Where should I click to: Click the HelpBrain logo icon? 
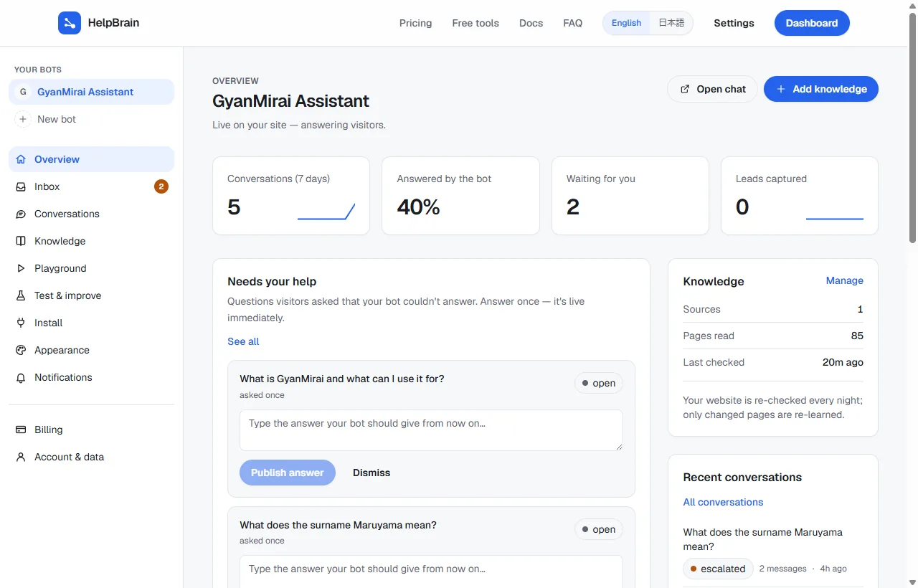pyautogui.click(x=70, y=23)
